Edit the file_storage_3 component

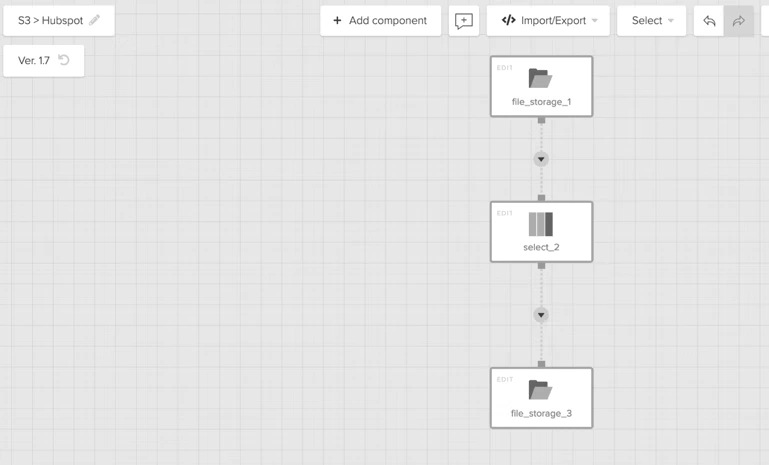click(505, 379)
